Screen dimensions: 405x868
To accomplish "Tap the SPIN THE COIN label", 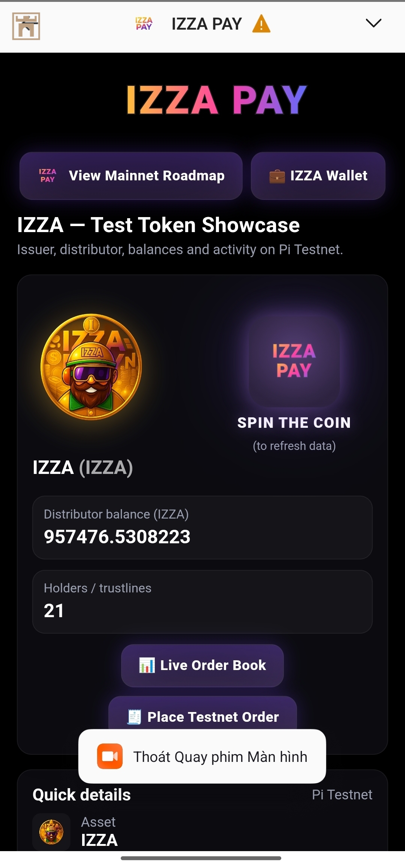I will 294,423.
